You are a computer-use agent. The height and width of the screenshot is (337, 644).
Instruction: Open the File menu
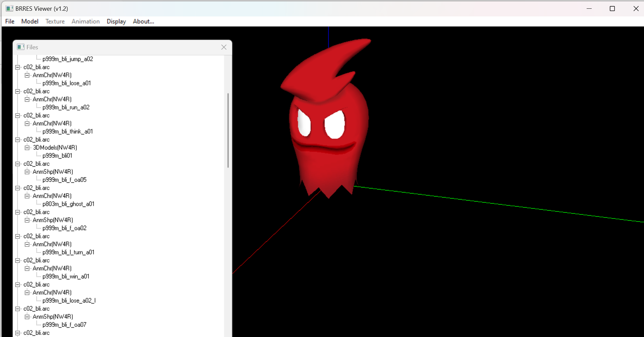point(10,21)
